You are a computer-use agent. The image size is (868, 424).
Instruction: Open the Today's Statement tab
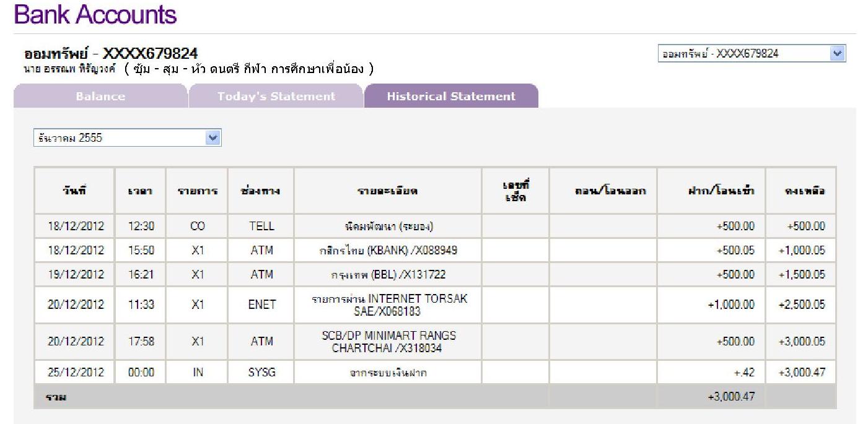pos(276,97)
